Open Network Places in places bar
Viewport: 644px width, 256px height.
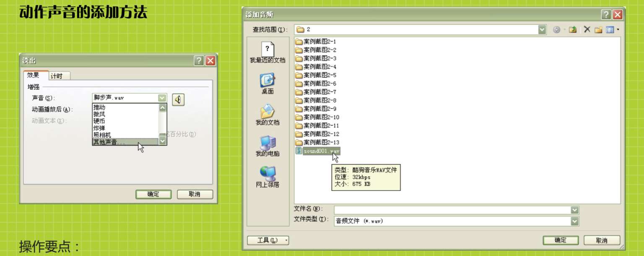(x=267, y=177)
